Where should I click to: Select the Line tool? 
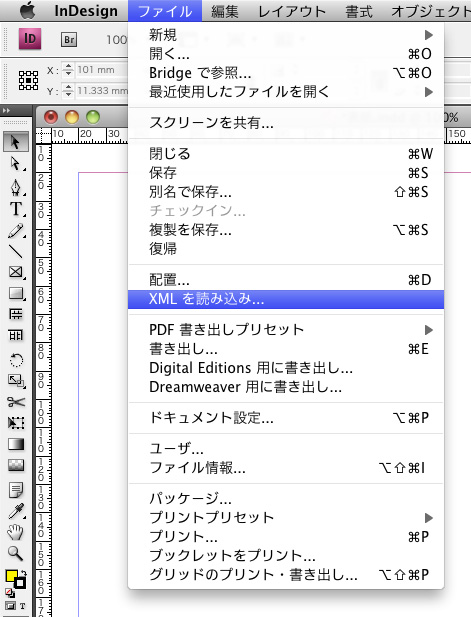16,251
